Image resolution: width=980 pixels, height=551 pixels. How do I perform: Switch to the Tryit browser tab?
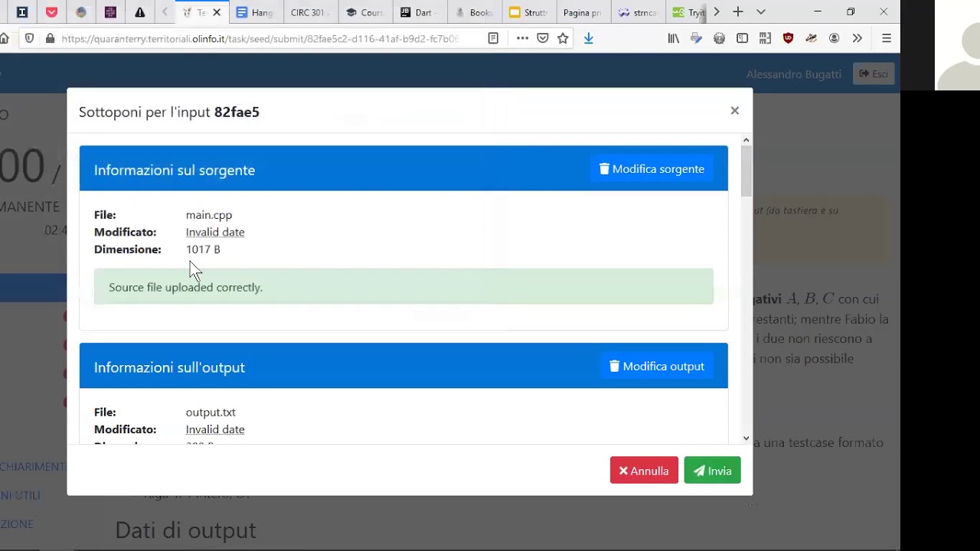pyautogui.click(x=688, y=12)
